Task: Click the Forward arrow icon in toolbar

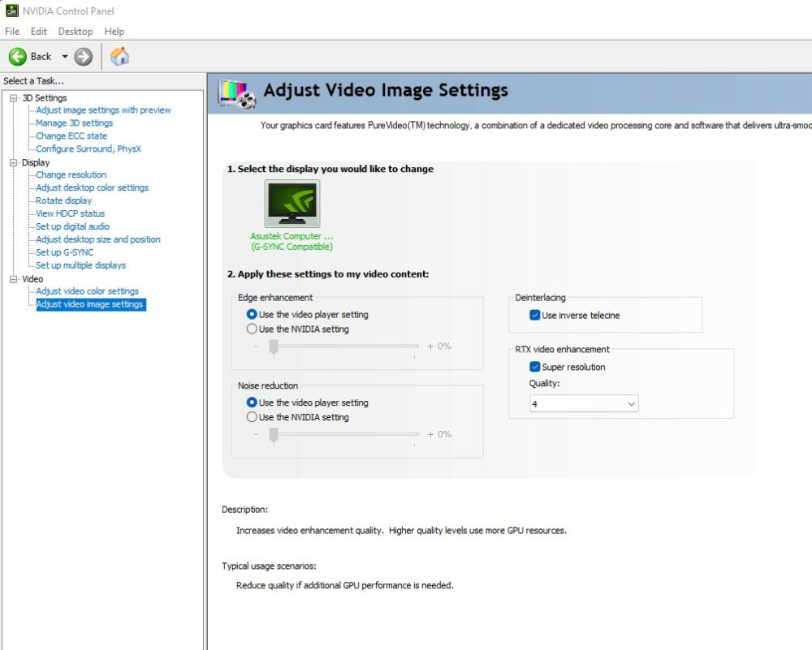Action: [83, 56]
